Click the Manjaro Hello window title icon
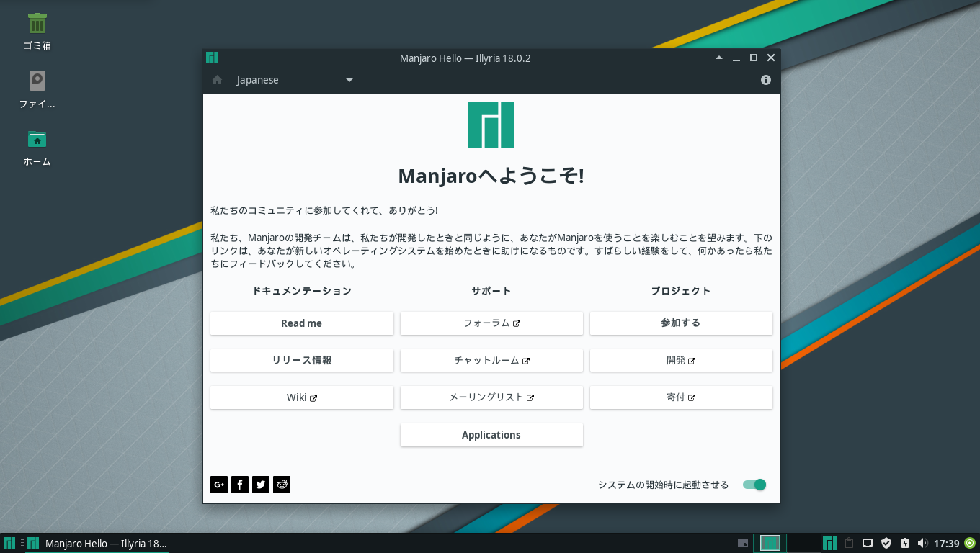980x553 pixels. click(x=212, y=58)
